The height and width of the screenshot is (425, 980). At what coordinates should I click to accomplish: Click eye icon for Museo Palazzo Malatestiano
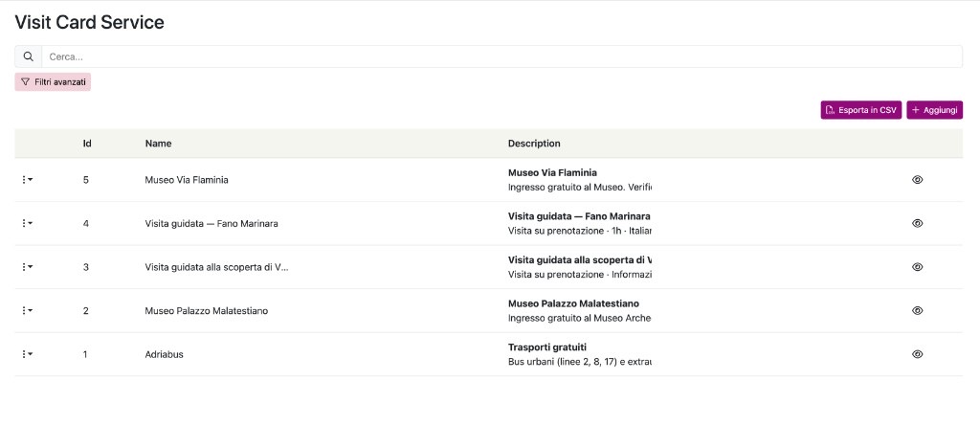(x=917, y=311)
